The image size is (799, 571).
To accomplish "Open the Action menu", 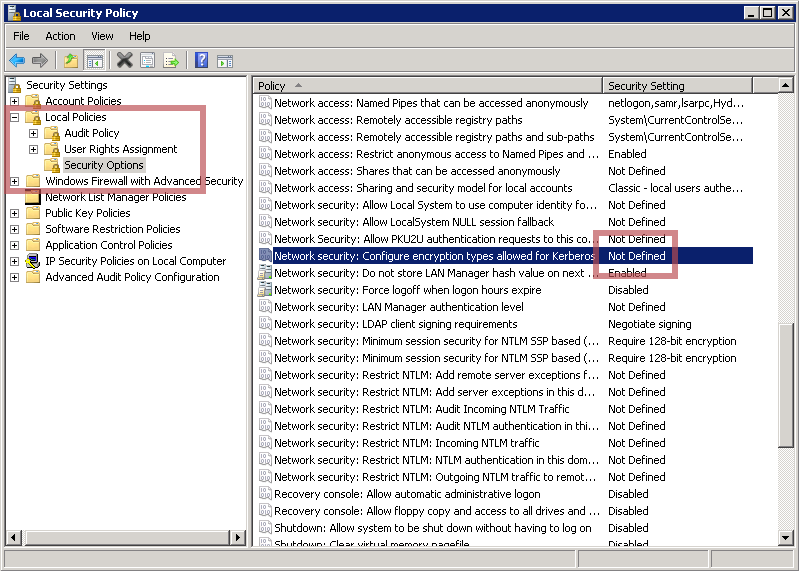I will [60, 36].
